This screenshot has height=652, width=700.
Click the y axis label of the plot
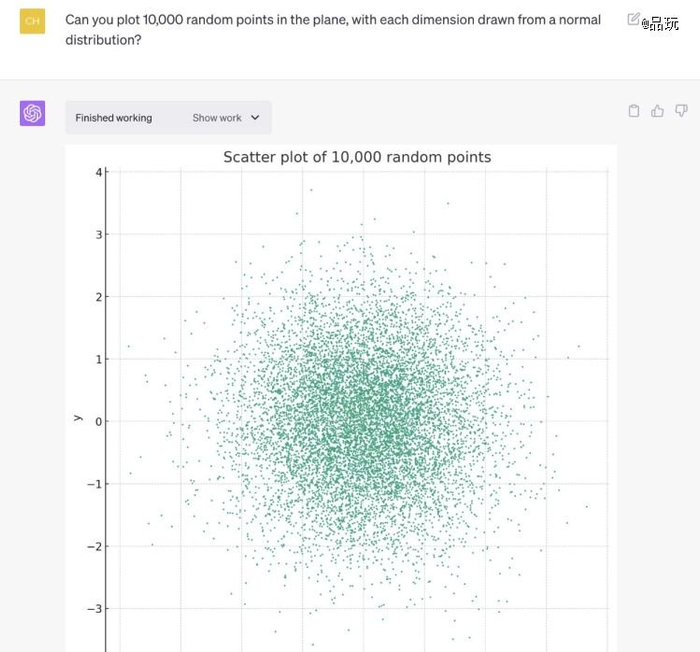point(77,418)
